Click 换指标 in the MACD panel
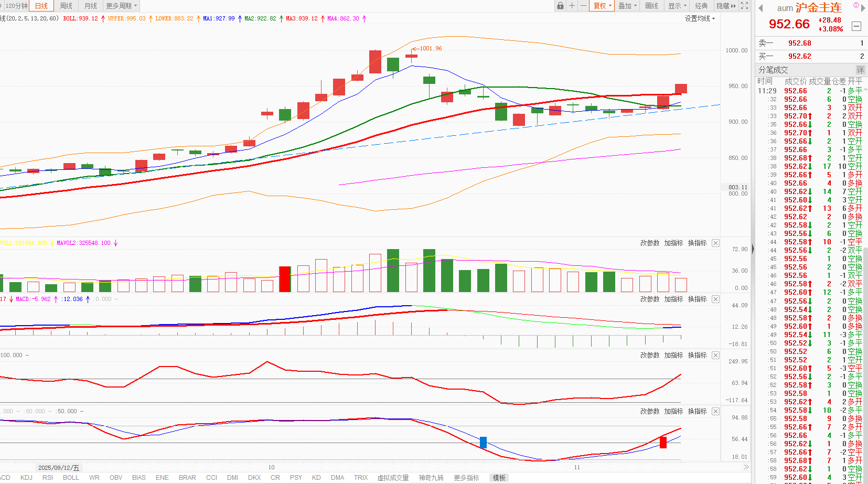The width and height of the screenshot is (868, 484). (x=697, y=299)
